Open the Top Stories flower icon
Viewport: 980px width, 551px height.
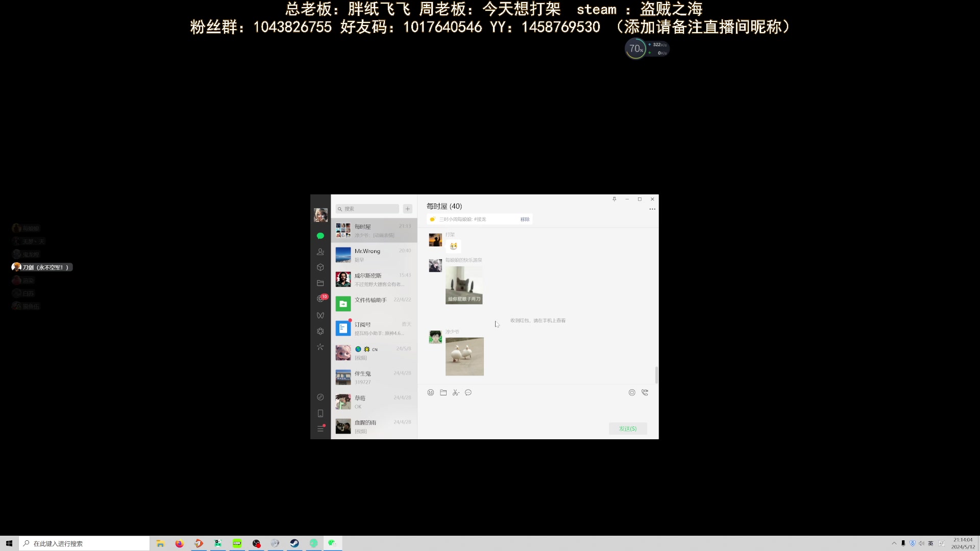321,331
